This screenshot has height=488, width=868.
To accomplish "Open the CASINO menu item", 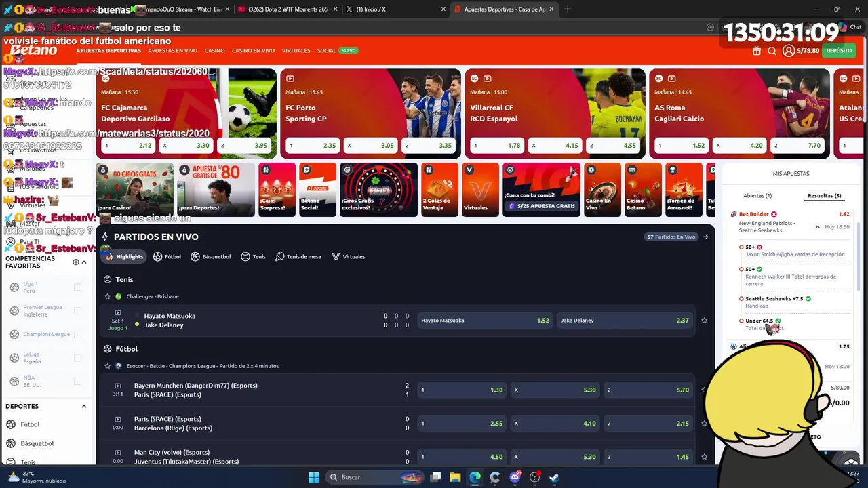I will pos(214,51).
